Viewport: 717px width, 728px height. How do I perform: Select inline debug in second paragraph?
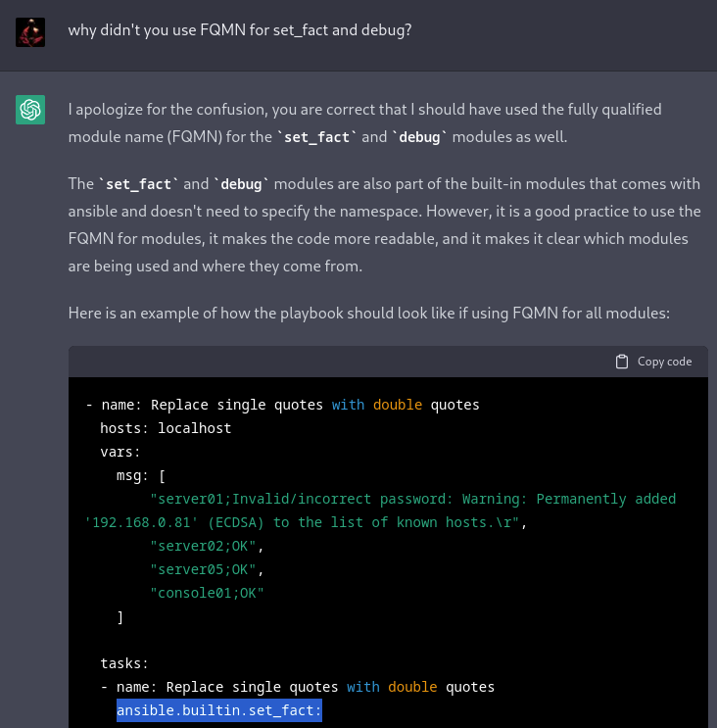(240, 184)
